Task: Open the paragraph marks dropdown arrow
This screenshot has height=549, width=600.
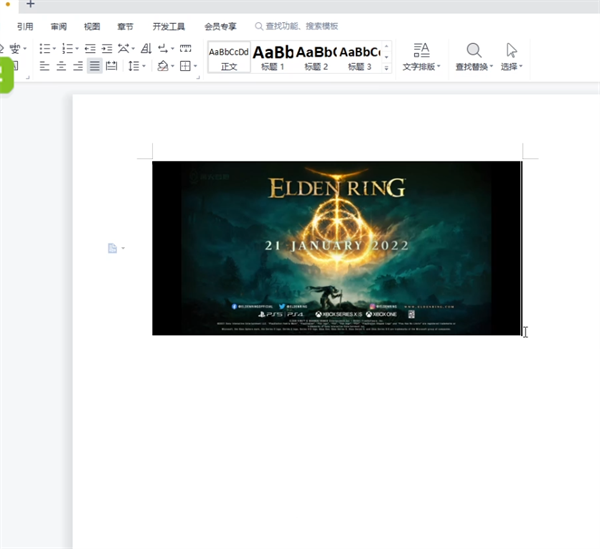Action: [x=173, y=49]
